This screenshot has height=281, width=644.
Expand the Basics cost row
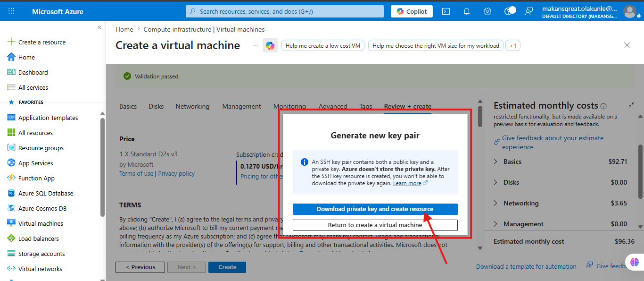(x=561, y=162)
